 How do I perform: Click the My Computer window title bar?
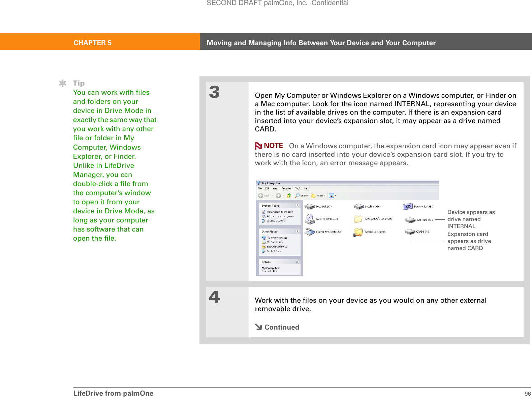point(347,183)
